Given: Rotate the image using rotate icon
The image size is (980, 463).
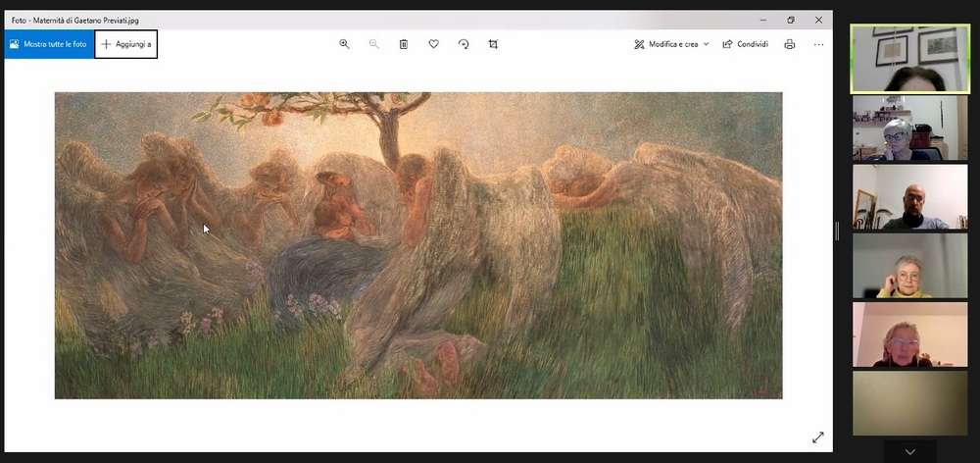Looking at the screenshot, I should click(464, 44).
